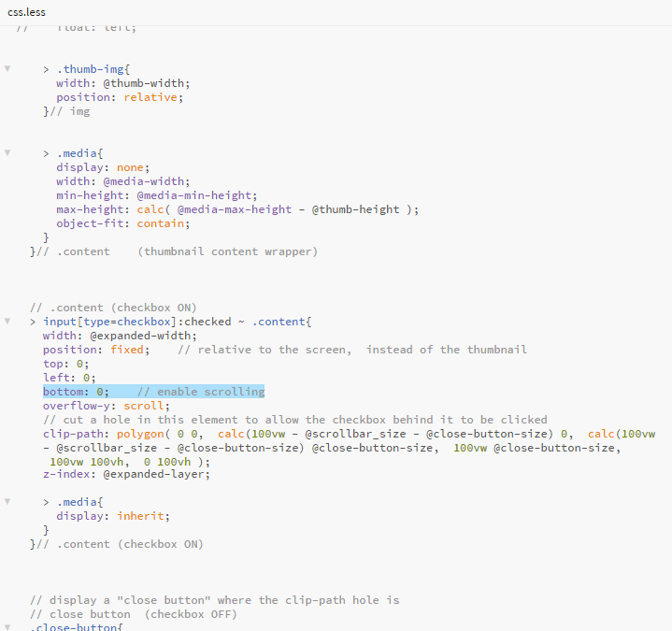
Task: Fold the .media block containing display: inherit
Action: (7, 502)
